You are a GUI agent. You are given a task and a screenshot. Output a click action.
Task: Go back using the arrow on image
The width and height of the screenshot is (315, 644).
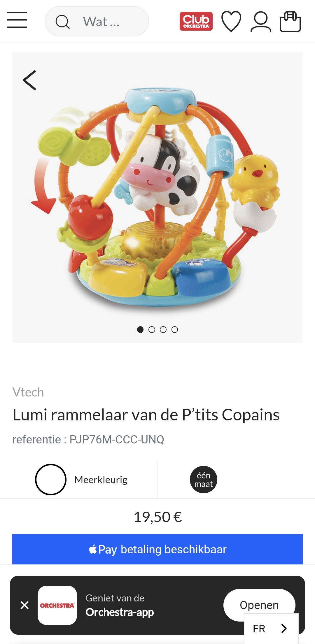click(29, 80)
